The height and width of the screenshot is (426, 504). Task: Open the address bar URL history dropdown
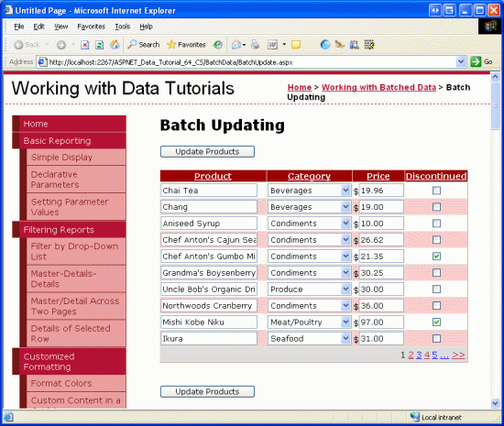(461, 61)
